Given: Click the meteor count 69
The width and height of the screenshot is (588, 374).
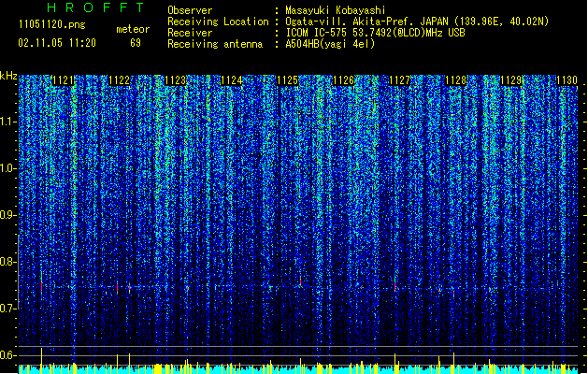Looking at the screenshot, I should [136, 43].
